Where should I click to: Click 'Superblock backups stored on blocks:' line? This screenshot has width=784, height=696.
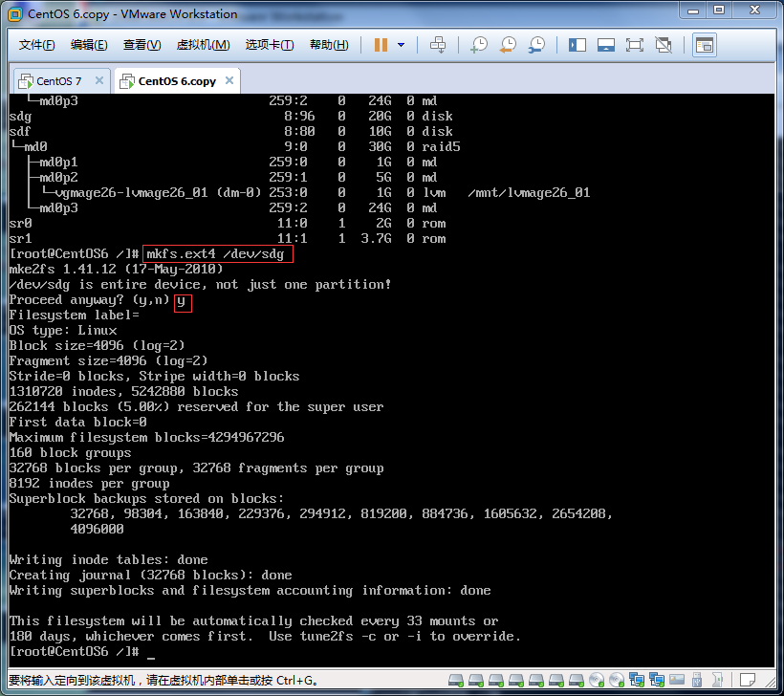[x=146, y=499]
